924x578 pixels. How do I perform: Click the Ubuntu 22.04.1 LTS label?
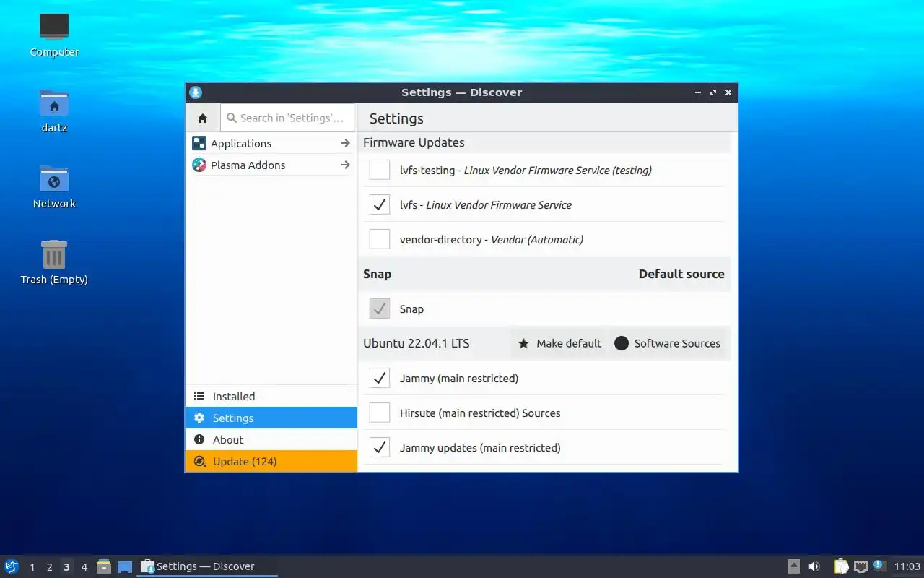pos(417,343)
